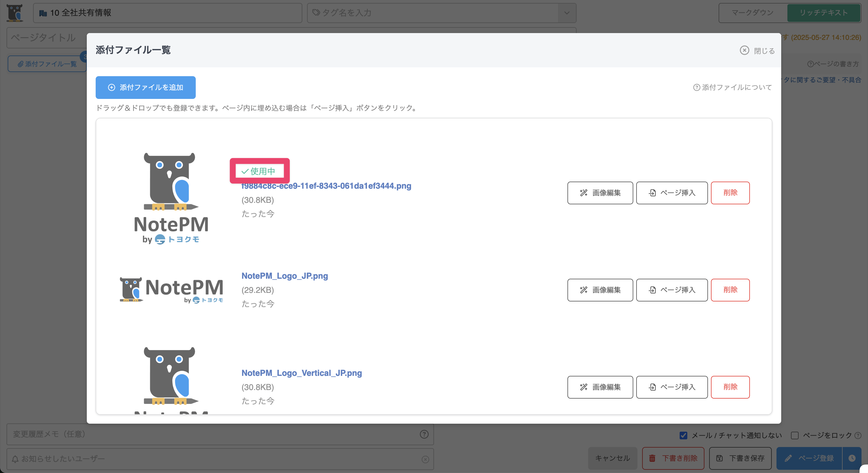Open the 添付ファイル一覧 button behind dialog
This screenshot has height=473, width=868.
pos(47,64)
